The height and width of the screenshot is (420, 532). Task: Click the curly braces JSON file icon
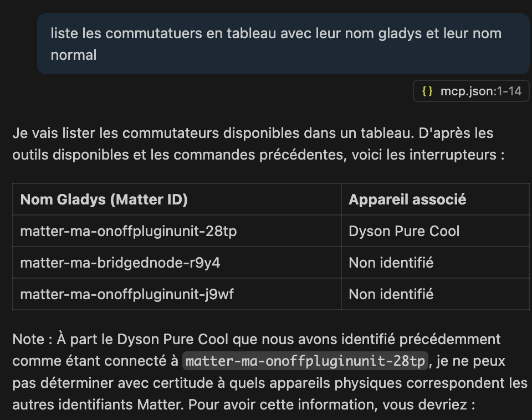tap(427, 91)
